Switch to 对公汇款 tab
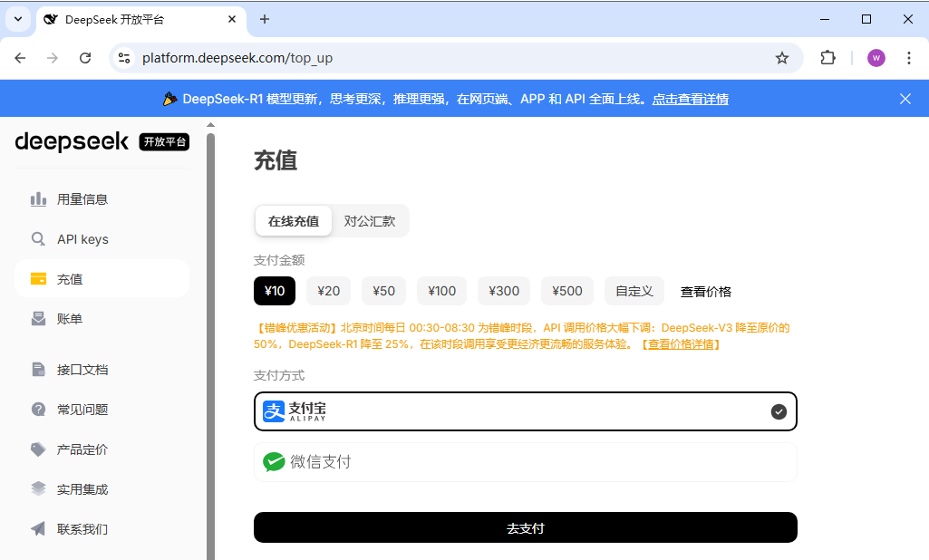The width and height of the screenshot is (929, 560). pyautogui.click(x=370, y=221)
